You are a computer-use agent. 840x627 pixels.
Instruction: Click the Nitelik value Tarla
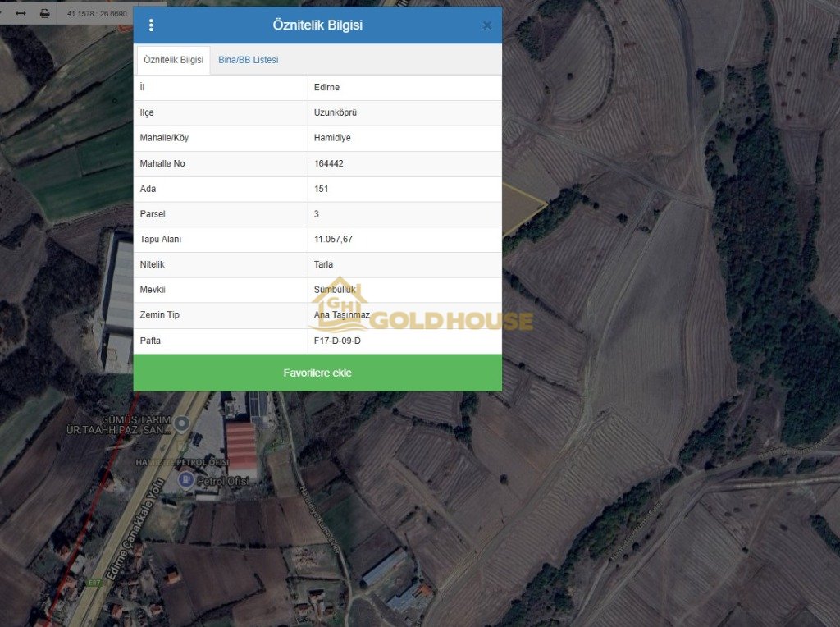point(323,264)
